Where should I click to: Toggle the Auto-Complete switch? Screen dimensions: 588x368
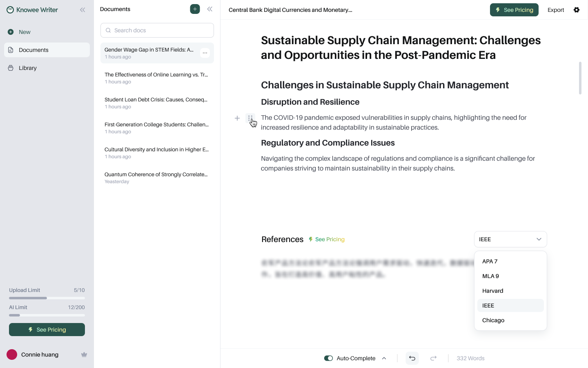coord(328,358)
